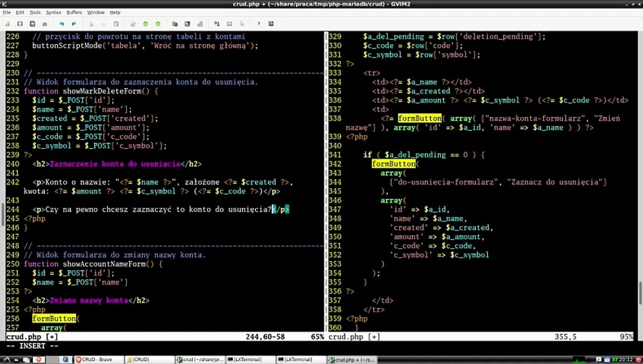Click the '-- INSERT --' mode indicator

pos(32,346)
